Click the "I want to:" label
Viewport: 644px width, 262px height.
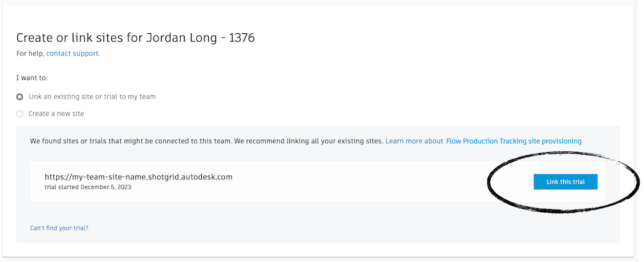coord(32,78)
